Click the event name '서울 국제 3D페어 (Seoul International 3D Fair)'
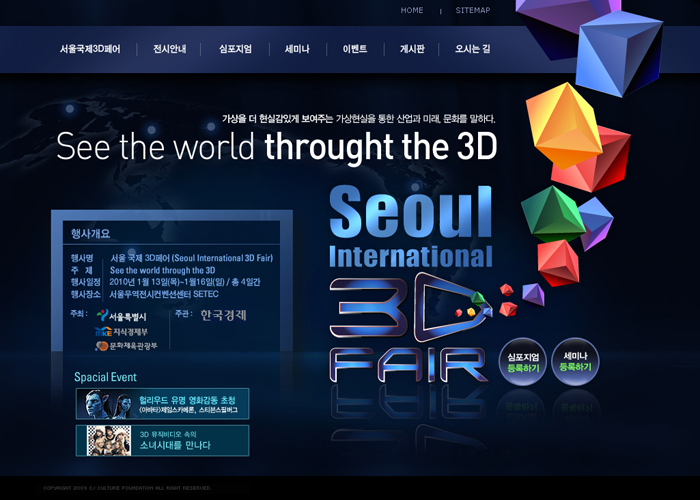 pyautogui.click(x=192, y=258)
